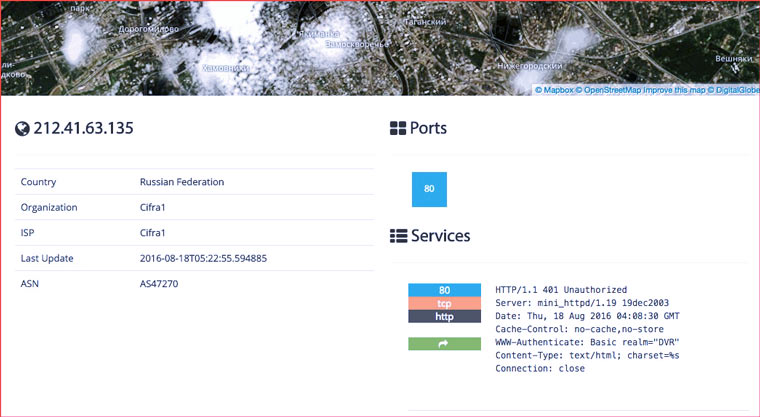Image resolution: width=760 pixels, height=417 pixels.
Task: Click the WWW-Authenticate Basic realm line
Action: point(587,342)
